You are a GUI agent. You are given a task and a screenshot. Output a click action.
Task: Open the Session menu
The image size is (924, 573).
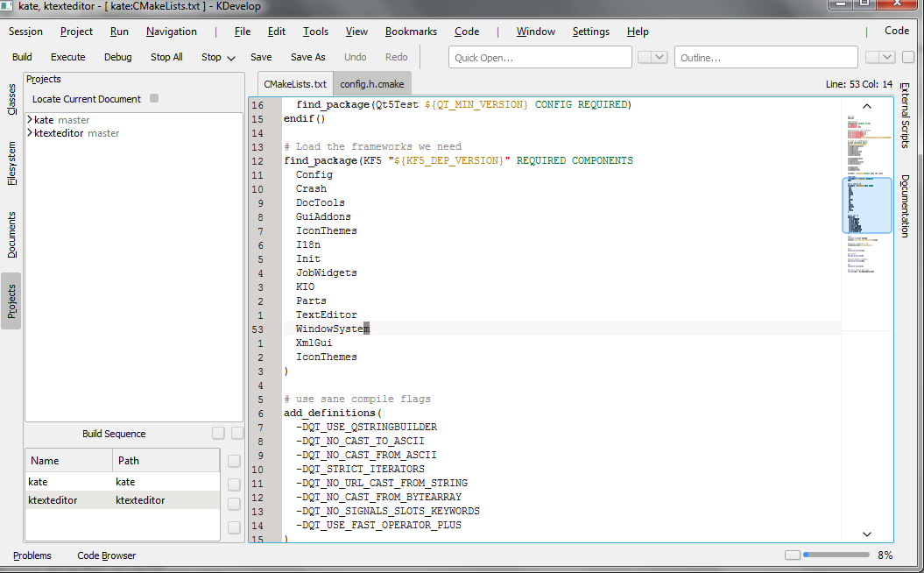[25, 32]
